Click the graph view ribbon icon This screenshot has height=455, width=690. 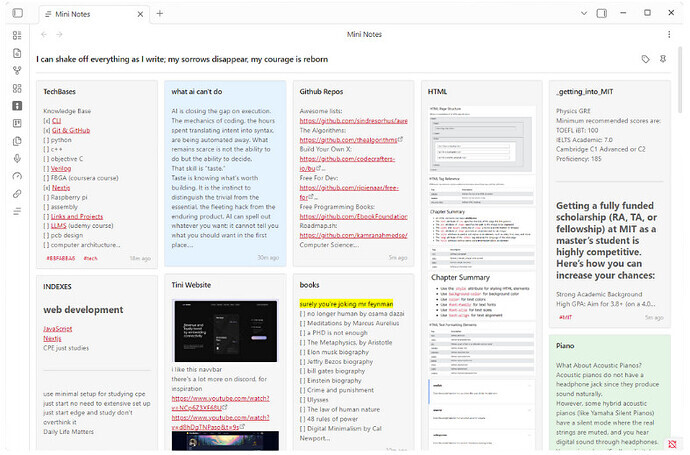(x=17, y=70)
